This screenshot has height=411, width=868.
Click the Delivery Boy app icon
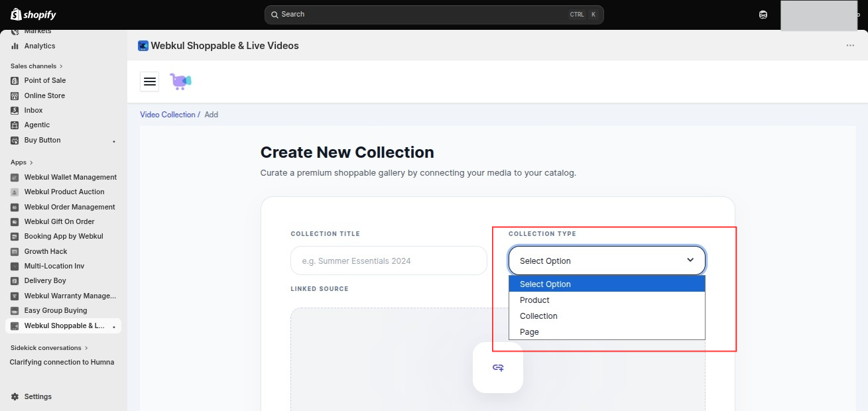(15, 280)
